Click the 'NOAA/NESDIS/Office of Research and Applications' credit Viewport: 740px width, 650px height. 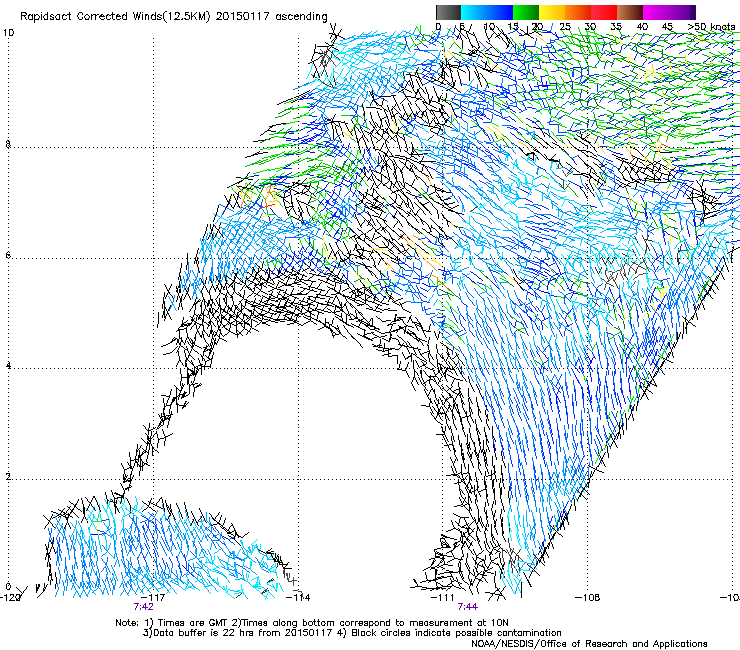tap(589, 644)
